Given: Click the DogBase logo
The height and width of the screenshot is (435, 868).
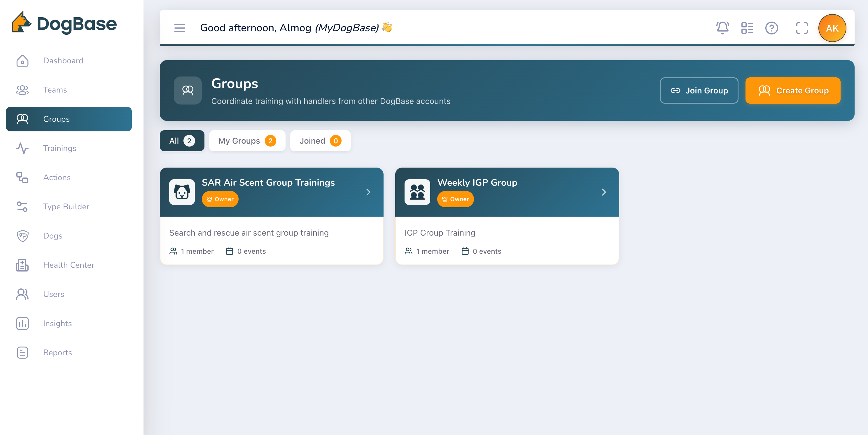Looking at the screenshot, I should pyautogui.click(x=64, y=24).
